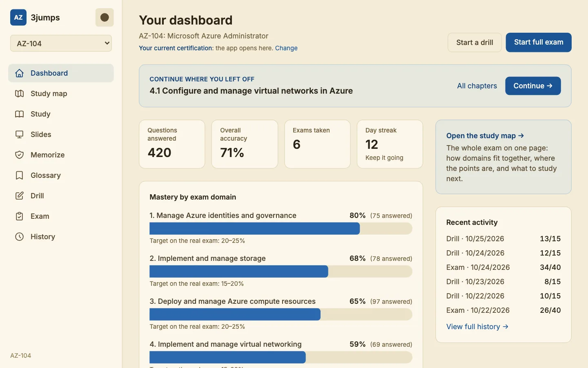Click the Overall accuracy 71% card
The height and width of the screenshot is (368, 588).
[245, 144]
